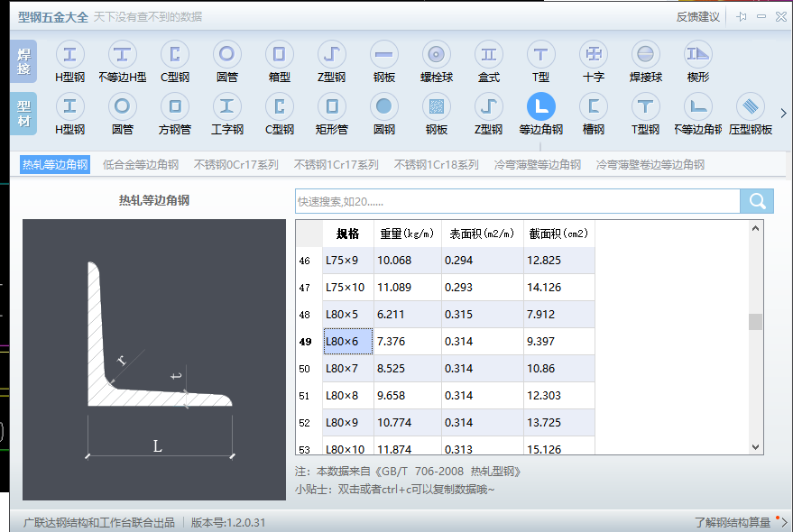This screenshot has height=532, width=793.
Task: Select the T型 welded section icon
Action: coord(541,55)
